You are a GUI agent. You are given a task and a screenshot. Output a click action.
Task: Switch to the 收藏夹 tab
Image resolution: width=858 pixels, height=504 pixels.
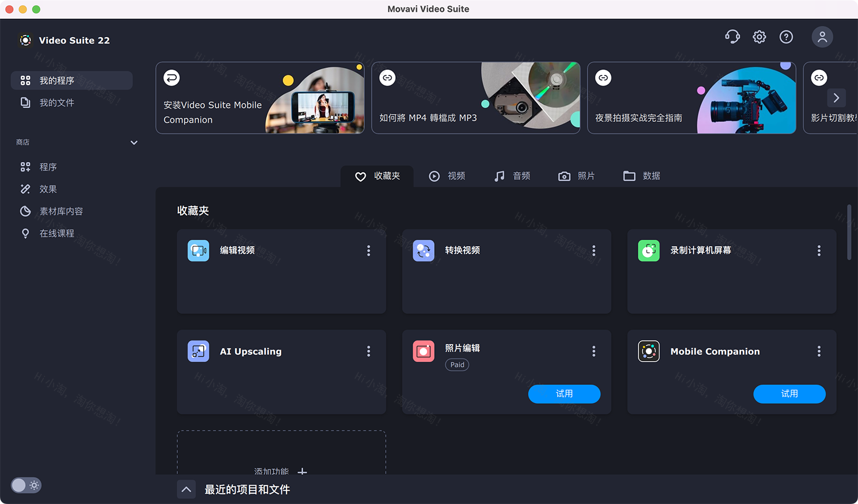tap(377, 176)
